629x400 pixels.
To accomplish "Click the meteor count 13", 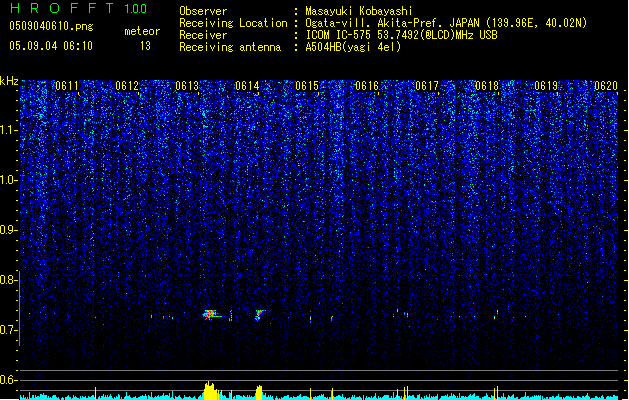I will point(145,46).
